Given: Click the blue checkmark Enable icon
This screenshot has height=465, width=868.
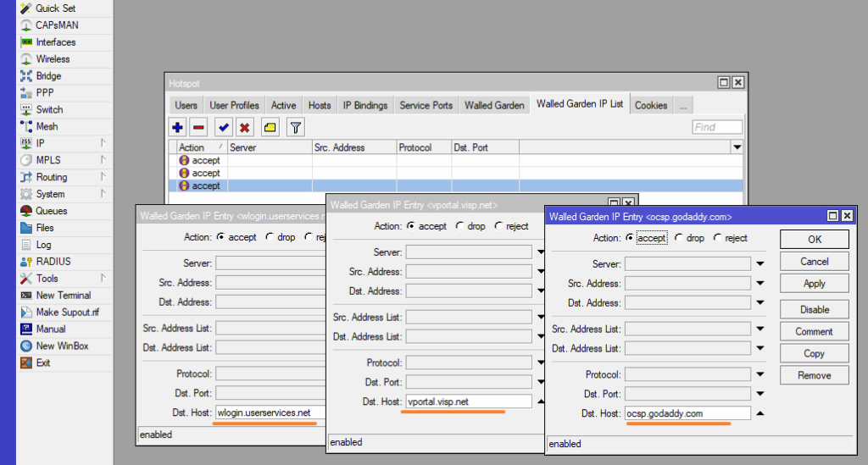Looking at the screenshot, I should (223, 127).
